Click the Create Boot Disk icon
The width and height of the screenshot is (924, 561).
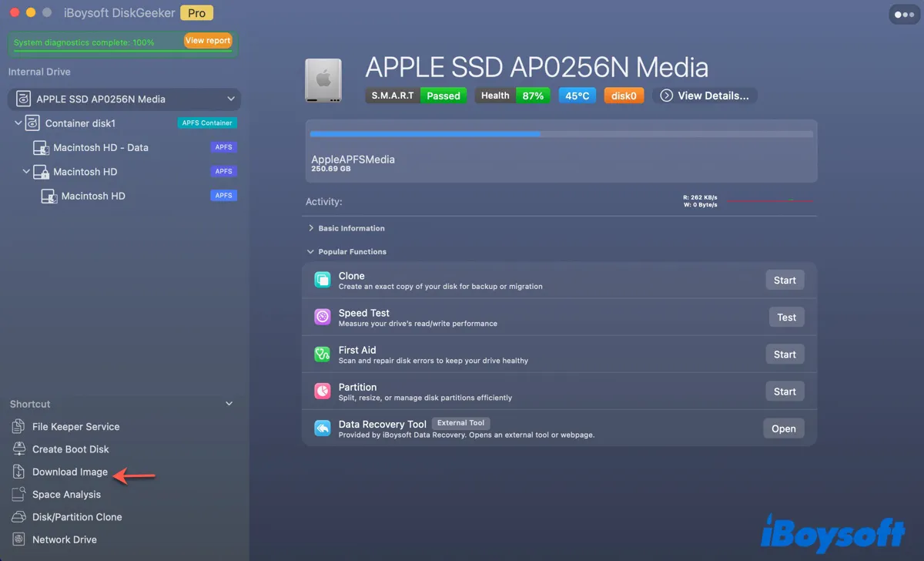[18, 448]
